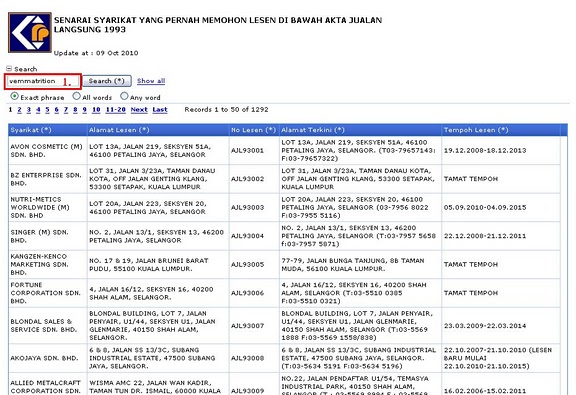Sort by the Tempoh Lesen (*) column header
Screen dimensions: 576x395
pyautogui.click(x=476, y=130)
